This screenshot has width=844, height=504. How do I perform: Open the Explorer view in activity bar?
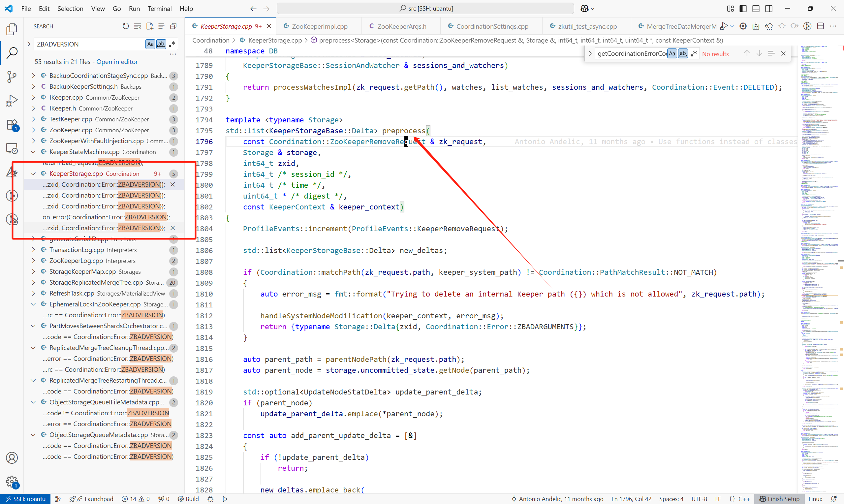pyautogui.click(x=12, y=29)
